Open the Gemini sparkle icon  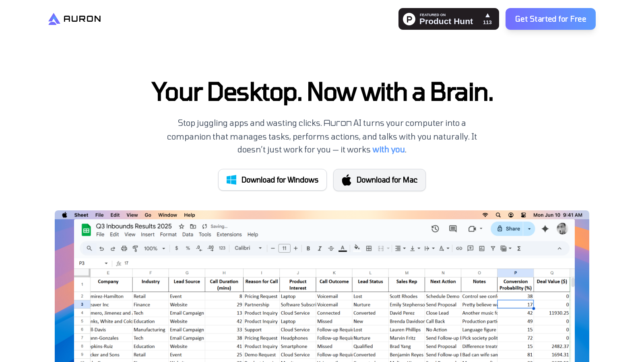(545, 229)
